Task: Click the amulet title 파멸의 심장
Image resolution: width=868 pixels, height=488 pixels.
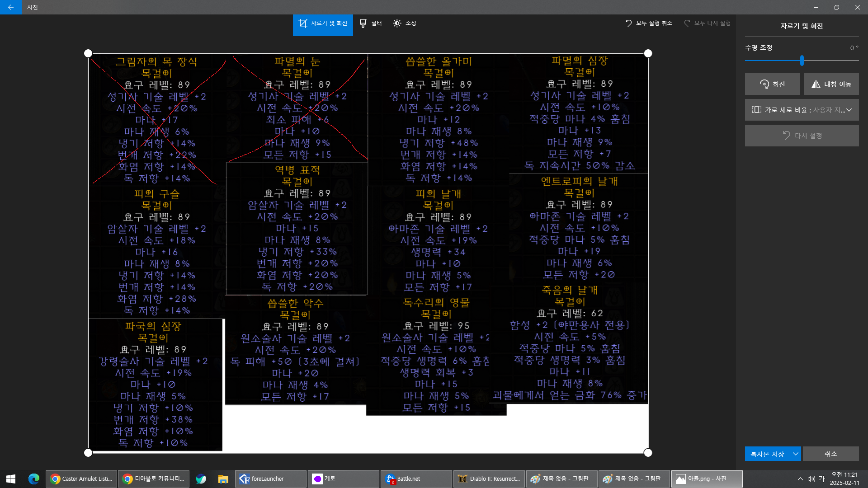Action: 580,61
